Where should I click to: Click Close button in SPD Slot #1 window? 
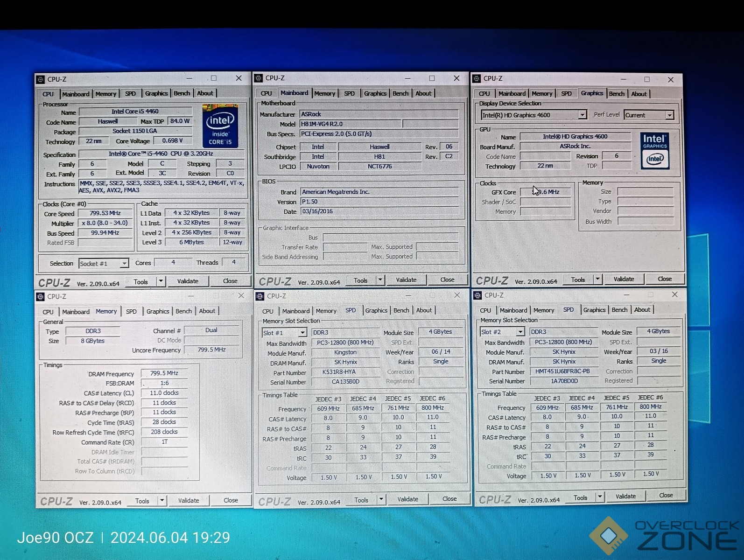coord(449,499)
